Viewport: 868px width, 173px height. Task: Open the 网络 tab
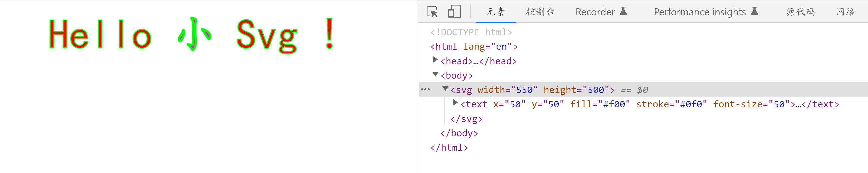(846, 12)
